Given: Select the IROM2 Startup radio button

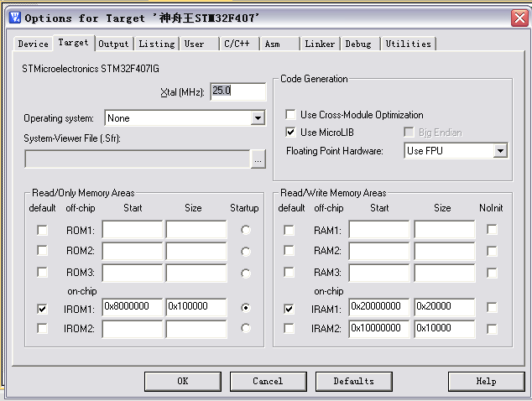Looking at the screenshot, I should [246, 328].
